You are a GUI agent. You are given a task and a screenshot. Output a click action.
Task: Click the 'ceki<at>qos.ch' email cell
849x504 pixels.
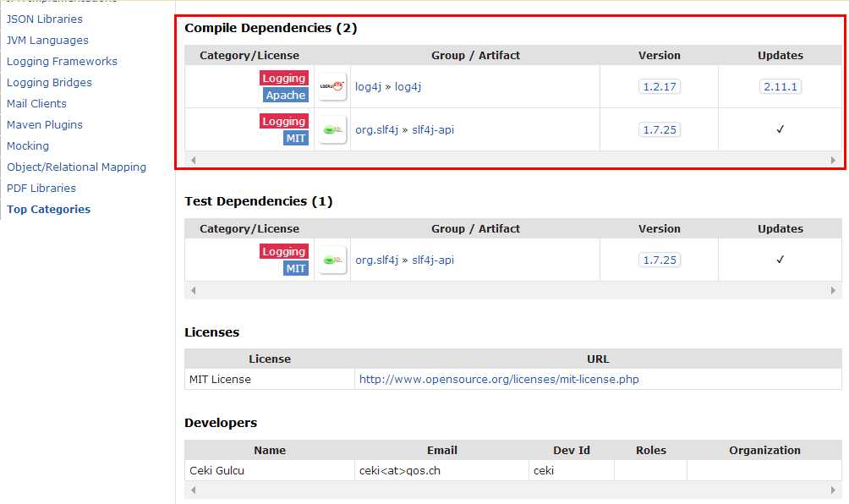441,470
